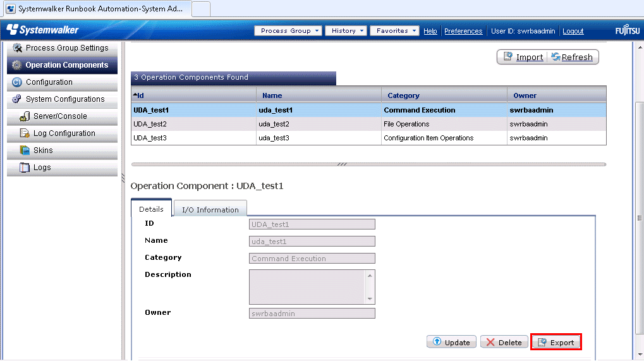
Task: Switch to the I/O Information tab
Action: coord(210,209)
